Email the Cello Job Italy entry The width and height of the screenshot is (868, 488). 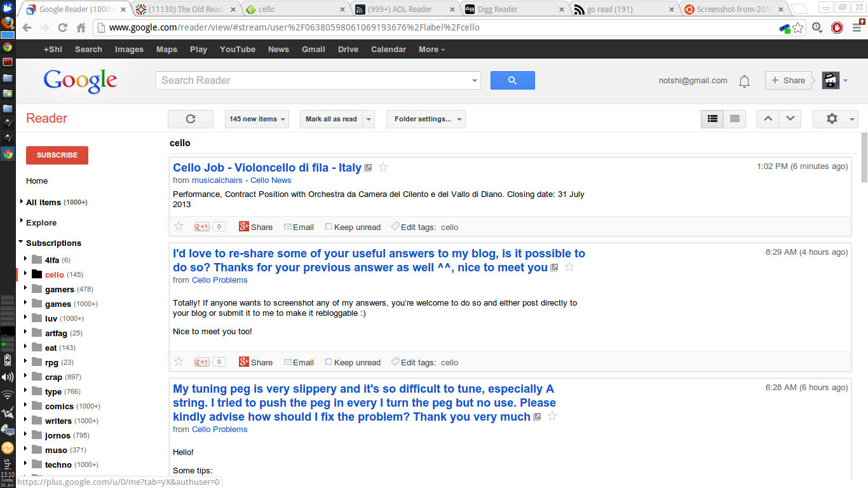point(299,227)
